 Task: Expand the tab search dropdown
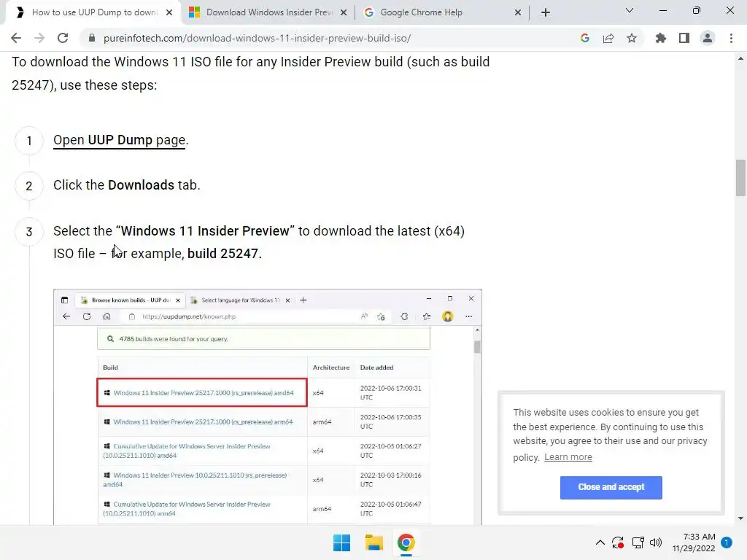(630, 10)
